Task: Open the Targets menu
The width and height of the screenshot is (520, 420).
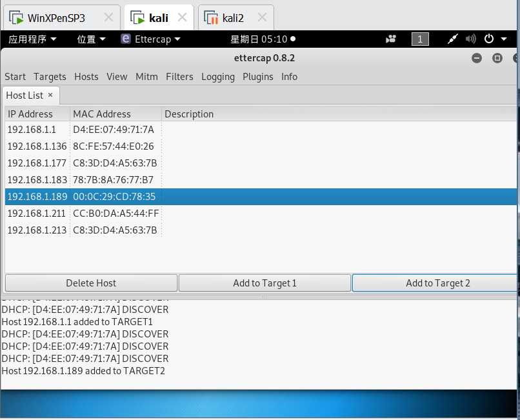Action: click(50, 77)
